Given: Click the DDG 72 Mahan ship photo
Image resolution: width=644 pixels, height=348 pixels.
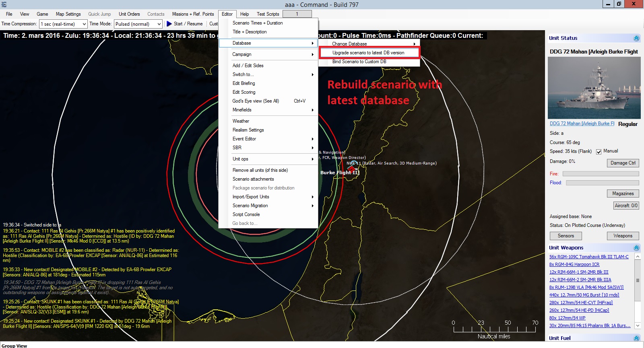Looking at the screenshot, I should coord(594,88).
